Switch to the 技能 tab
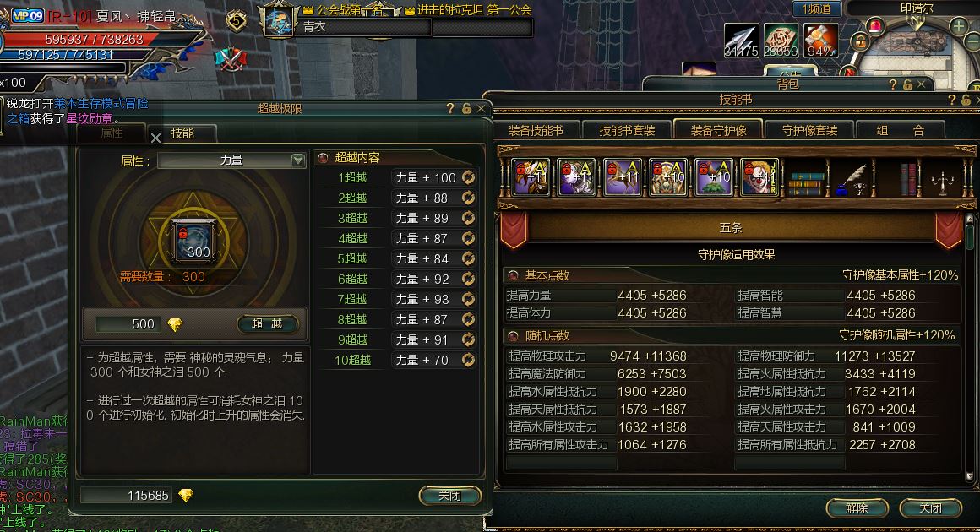Image resolution: width=980 pixels, height=532 pixels. pos(182,133)
